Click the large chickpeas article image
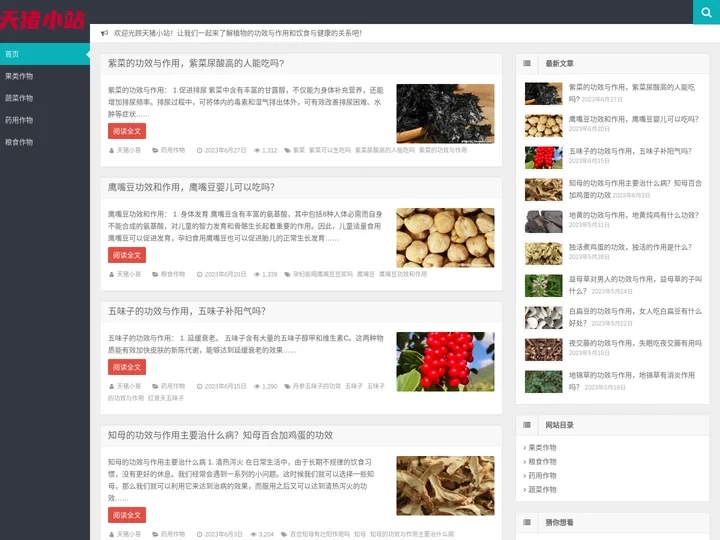 pos(445,237)
